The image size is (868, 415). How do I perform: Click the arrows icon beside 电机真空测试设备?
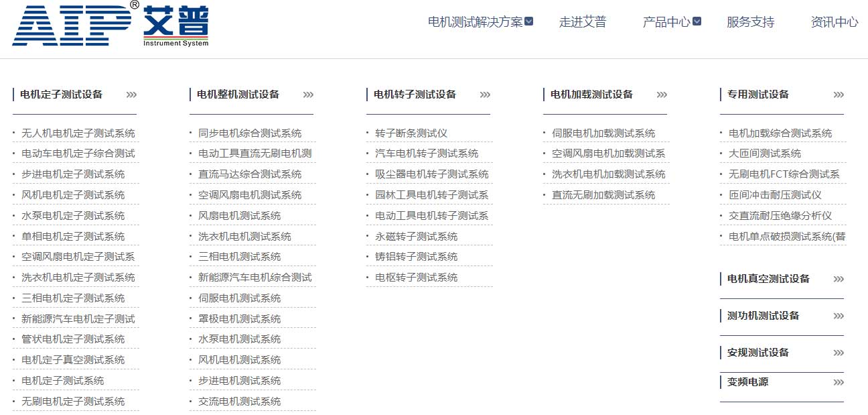(838, 279)
